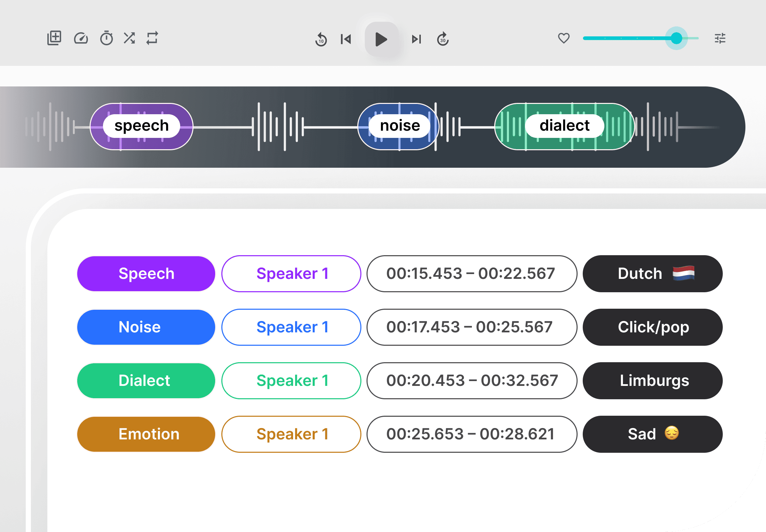Toggle shuffle playback
The height and width of the screenshot is (532, 766).
click(x=129, y=38)
